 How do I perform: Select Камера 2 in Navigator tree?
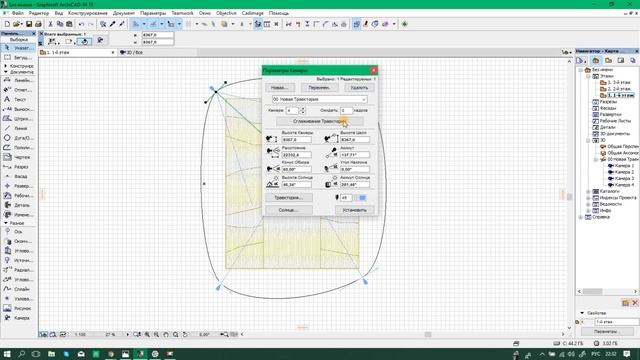click(621, 172)
